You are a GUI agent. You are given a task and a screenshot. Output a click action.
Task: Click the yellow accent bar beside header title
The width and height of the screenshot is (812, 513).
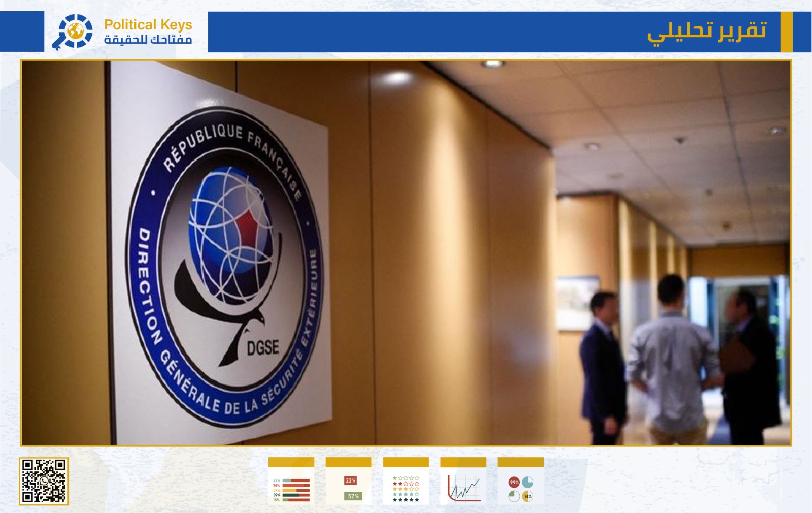tap(786, 31)
